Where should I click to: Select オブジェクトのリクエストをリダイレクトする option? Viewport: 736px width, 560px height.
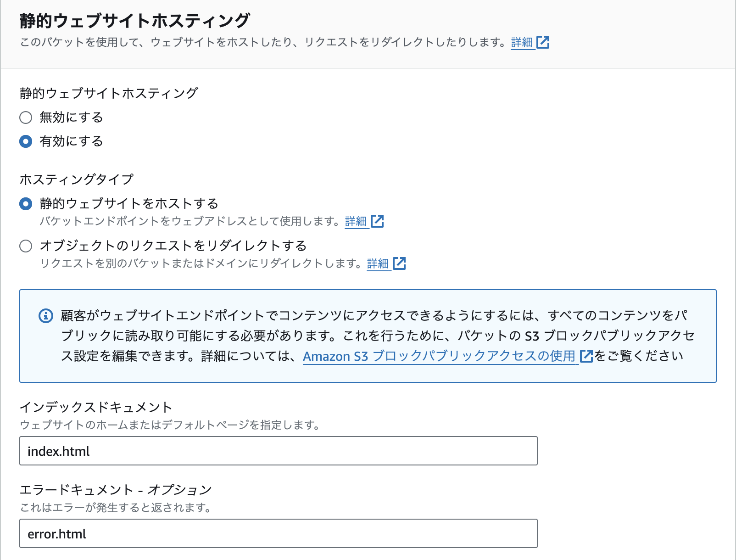[x=25, y=246]
